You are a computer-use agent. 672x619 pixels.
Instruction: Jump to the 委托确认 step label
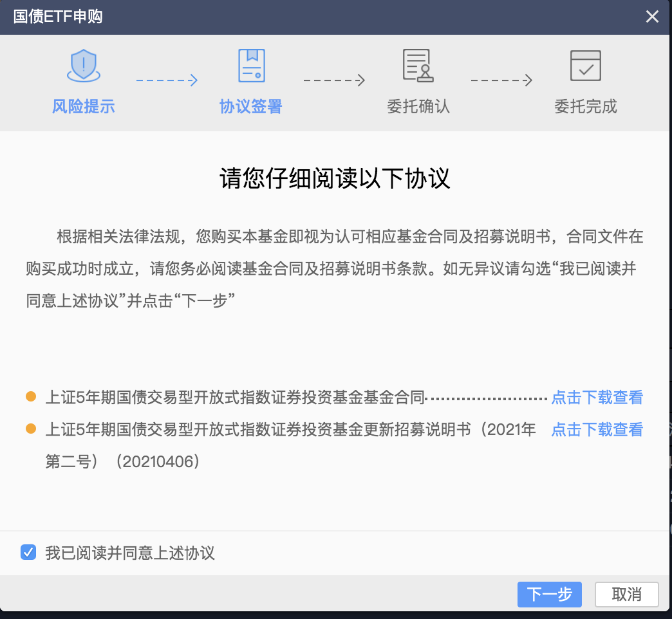click(418, 106)
